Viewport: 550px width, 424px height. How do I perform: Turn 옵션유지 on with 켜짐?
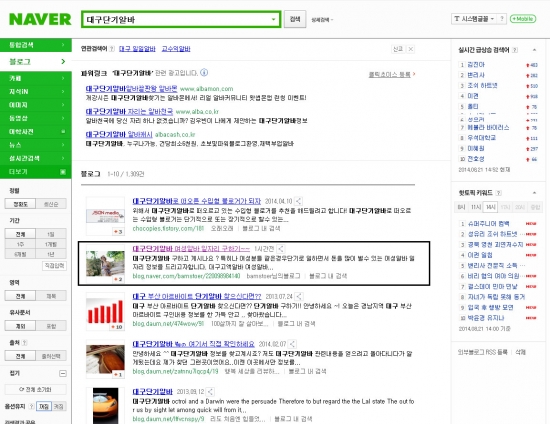click(43, 406)
